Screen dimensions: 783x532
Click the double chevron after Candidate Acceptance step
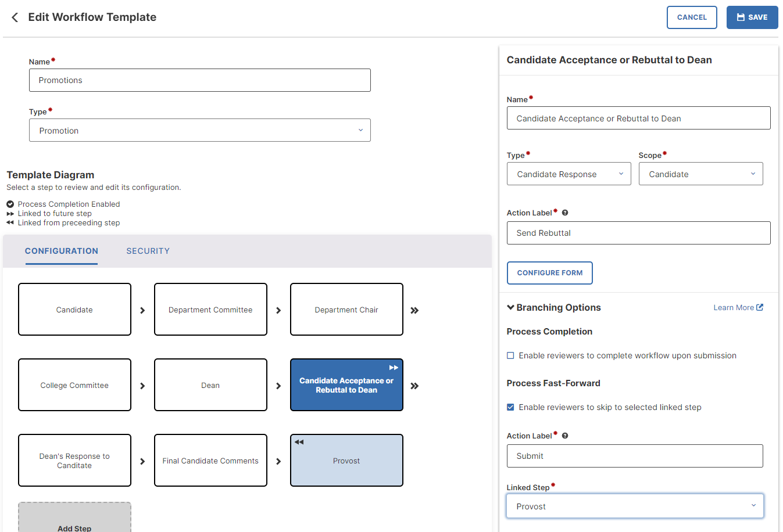coord(414,386)
